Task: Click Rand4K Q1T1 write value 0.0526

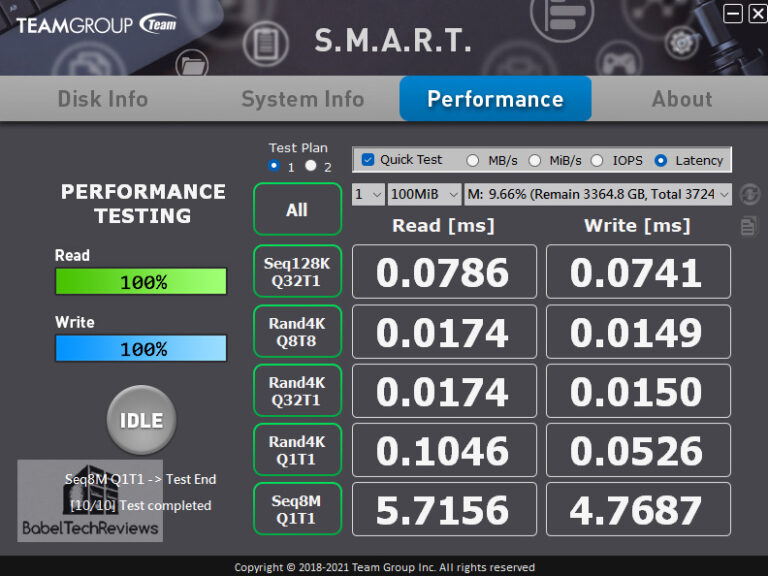Action: [638, 450]
